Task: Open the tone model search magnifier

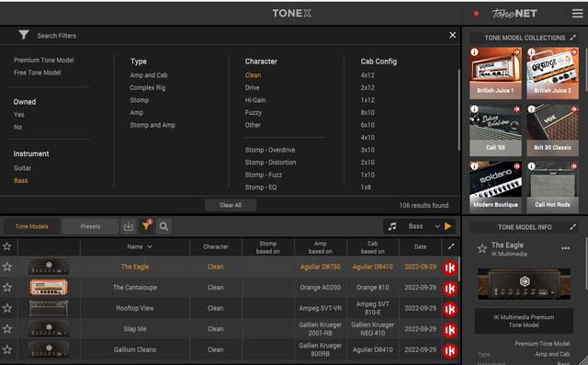Action: 164,226
